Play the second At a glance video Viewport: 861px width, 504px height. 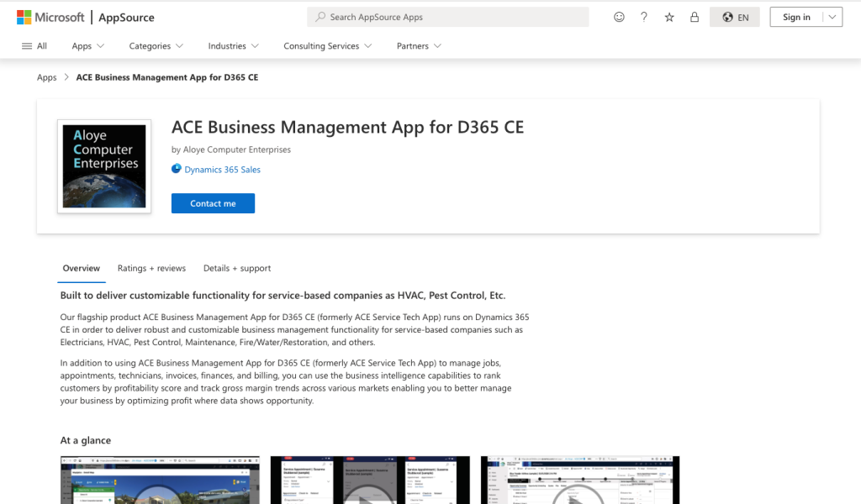point(370,480)
